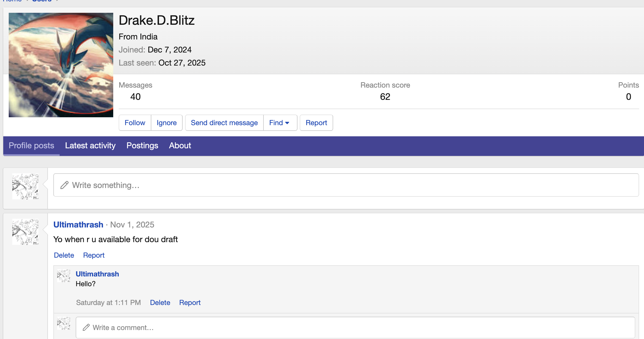Image resolution: width=644 pixels, height=339 pixels.
Task: Click Drake.D.Blitz's large profile avatar
Action: 61,65
